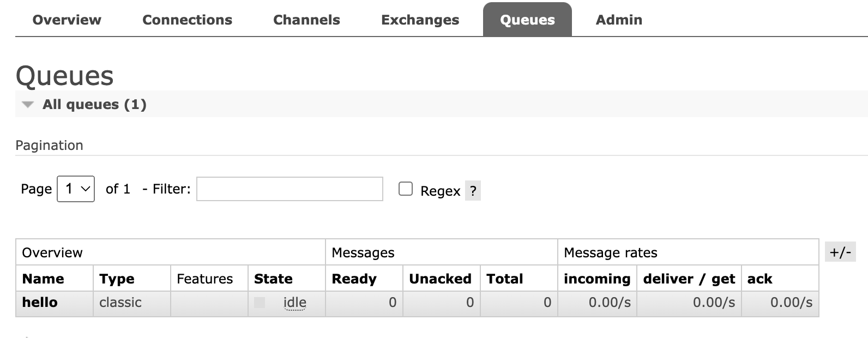Click the +/- column toggle button
This screenshot has width=868, height=338.
840,252
